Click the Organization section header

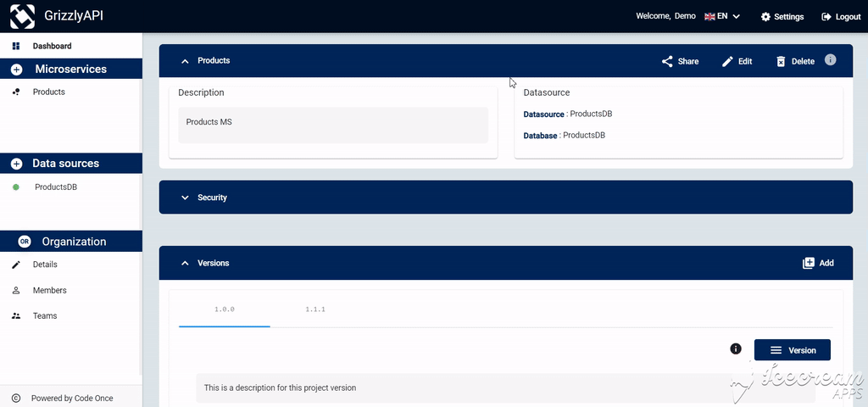click(x=71, y=242)
